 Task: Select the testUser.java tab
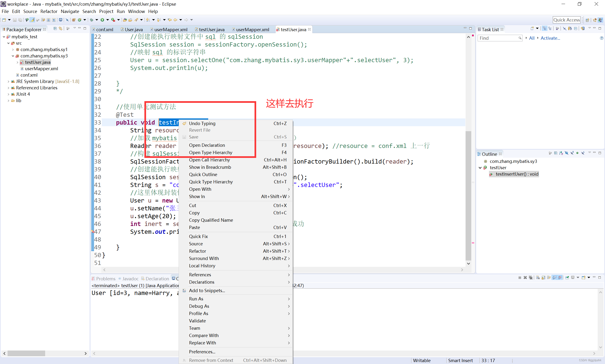[292, 29]
